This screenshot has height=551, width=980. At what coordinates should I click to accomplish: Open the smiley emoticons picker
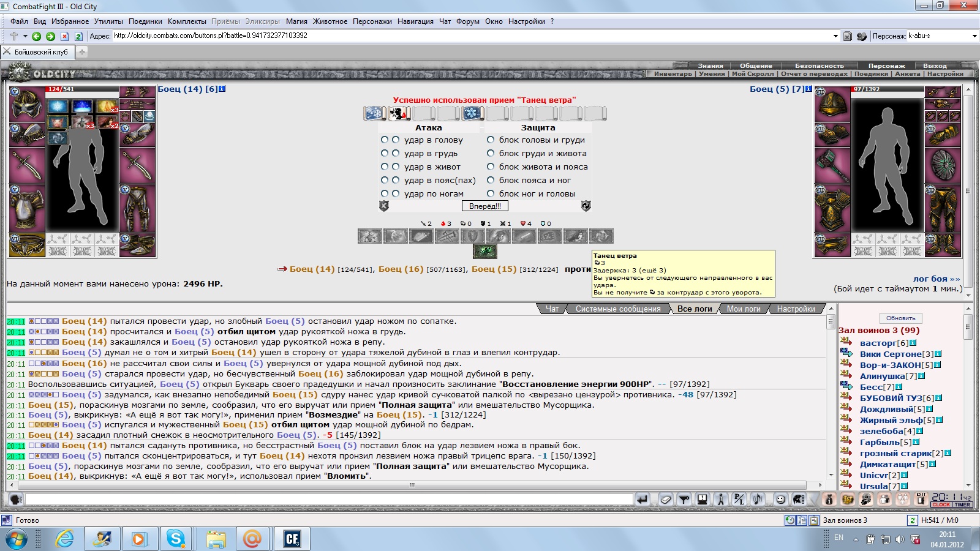[780, 500]
